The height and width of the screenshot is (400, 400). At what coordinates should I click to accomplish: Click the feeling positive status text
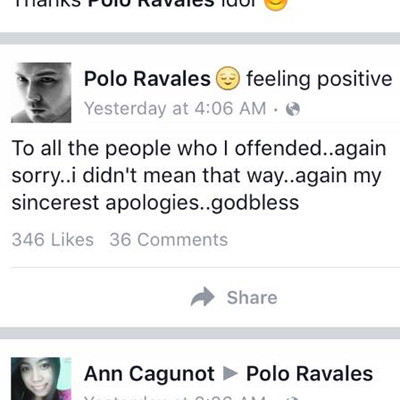[x=319, y=79]
